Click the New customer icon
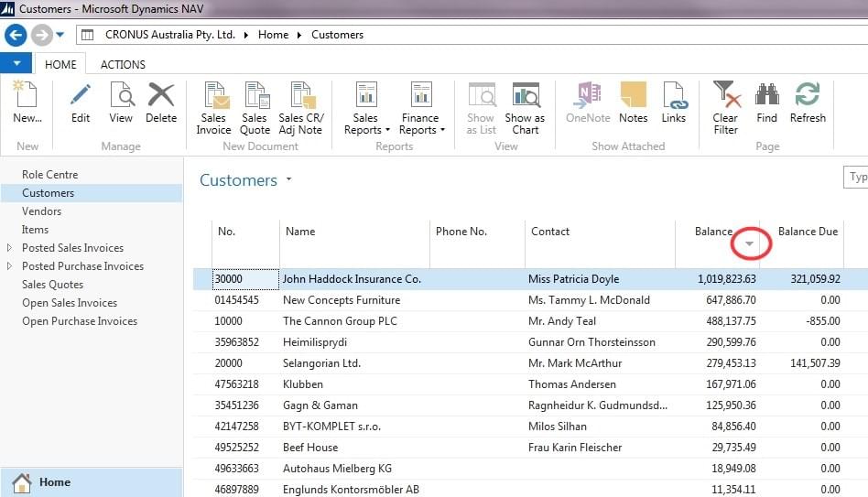868x497 pixels. tap(27, 94)
